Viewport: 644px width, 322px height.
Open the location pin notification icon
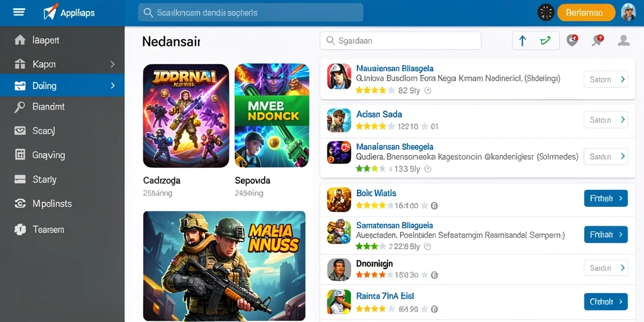(x=572, y=40)
